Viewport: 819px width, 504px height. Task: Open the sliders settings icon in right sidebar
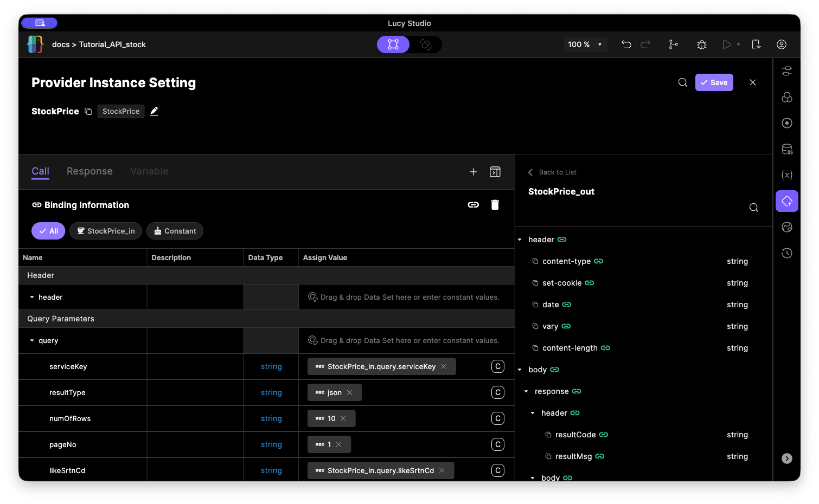tap(787, 71)
